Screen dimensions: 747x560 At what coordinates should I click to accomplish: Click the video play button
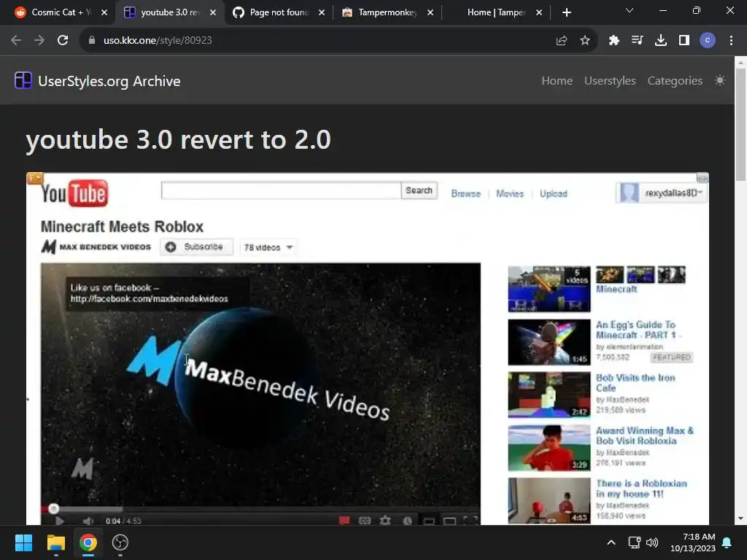point(59,521)
